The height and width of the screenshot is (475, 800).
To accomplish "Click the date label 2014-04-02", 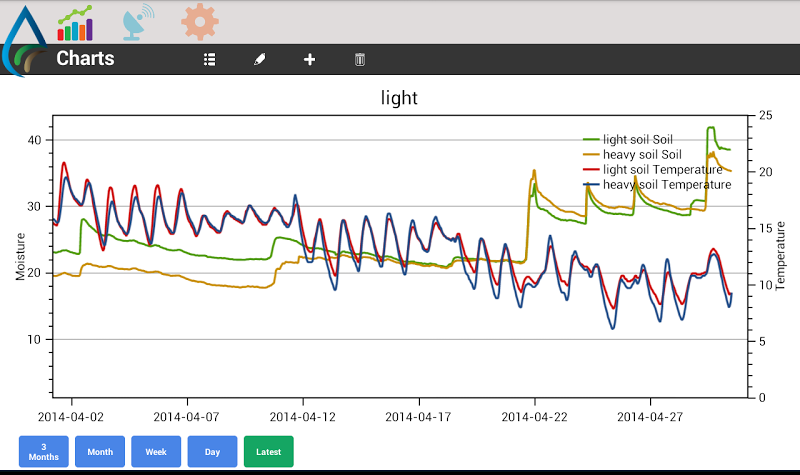I will point(71,417).
